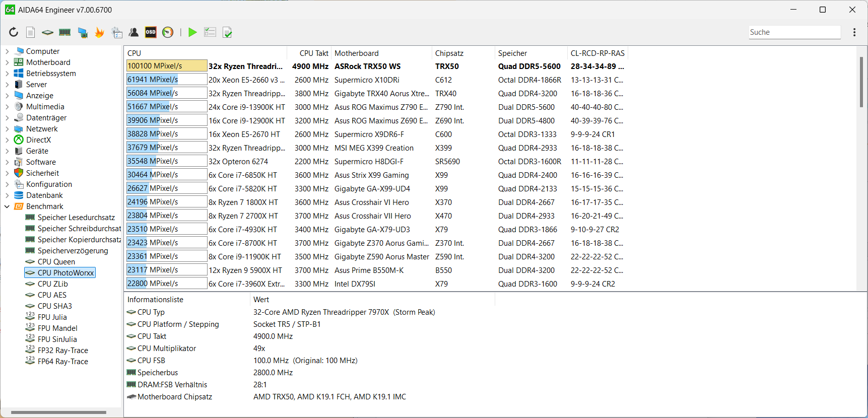Viewport: 868px width, 418px height.
Task: Select Konfiguration in the sidebar tree
Action: point(49,184)
